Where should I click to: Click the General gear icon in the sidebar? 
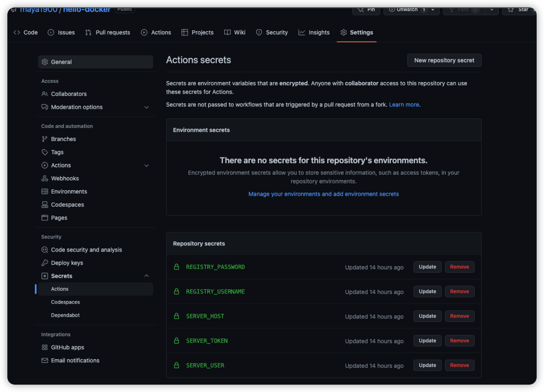(x=45, y=62)
